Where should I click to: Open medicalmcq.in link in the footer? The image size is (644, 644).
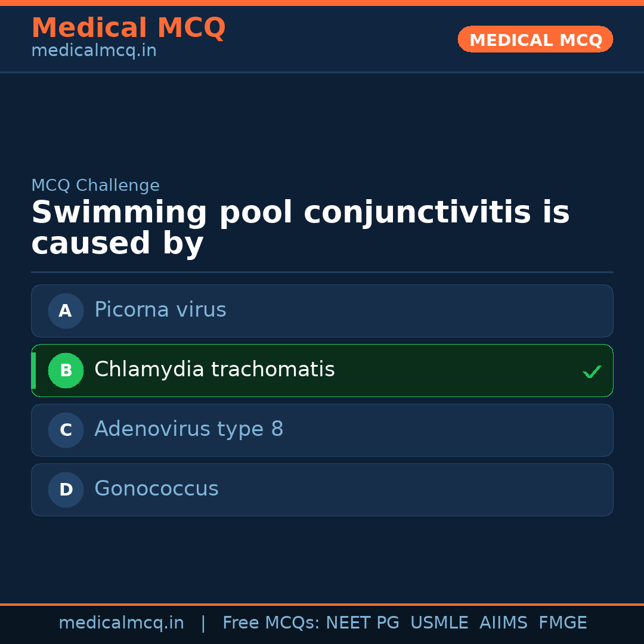click(x=121, y=623)
